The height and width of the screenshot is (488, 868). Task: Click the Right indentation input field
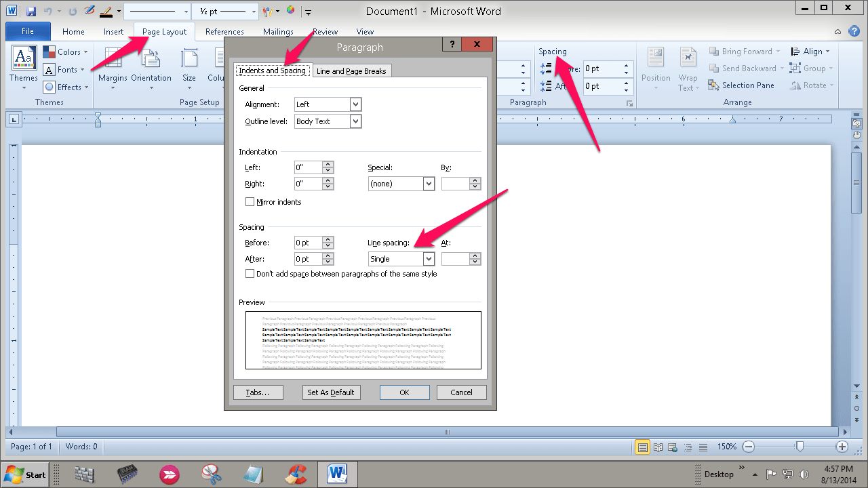click(309, 184)
